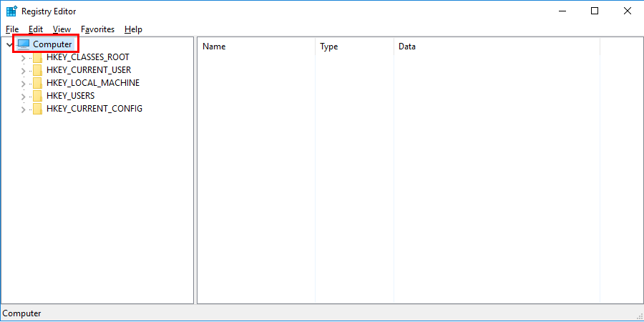Viewport: 644px width, 322px height.
Task: Select HKEY_CURRENT_USER label
Action: point(89,70)
